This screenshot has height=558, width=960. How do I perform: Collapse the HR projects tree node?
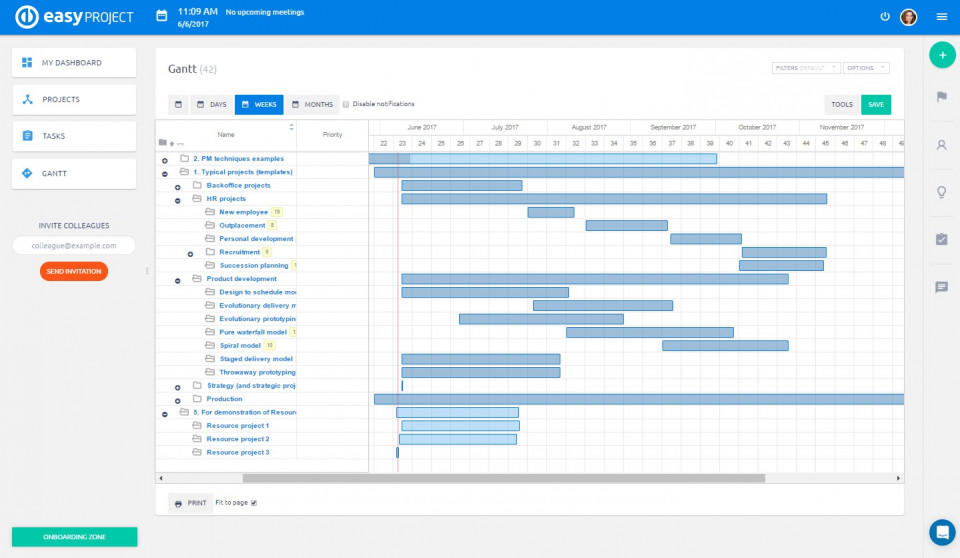[178, 199]
